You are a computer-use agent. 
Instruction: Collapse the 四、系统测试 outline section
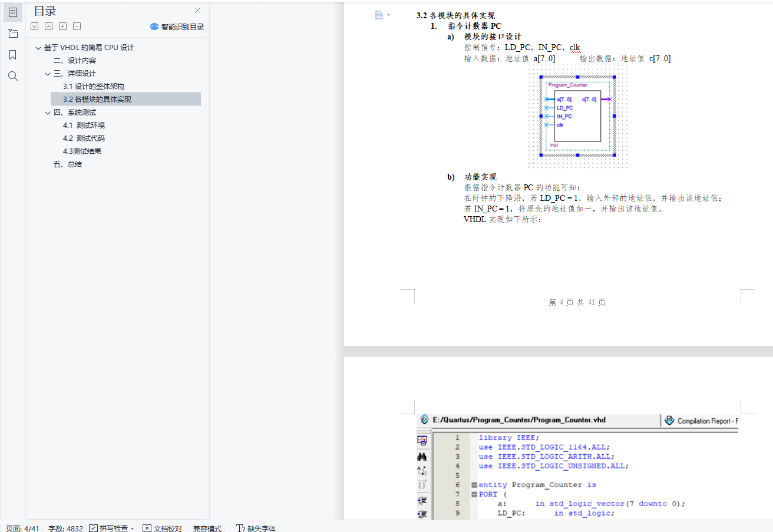coord(48,113)
